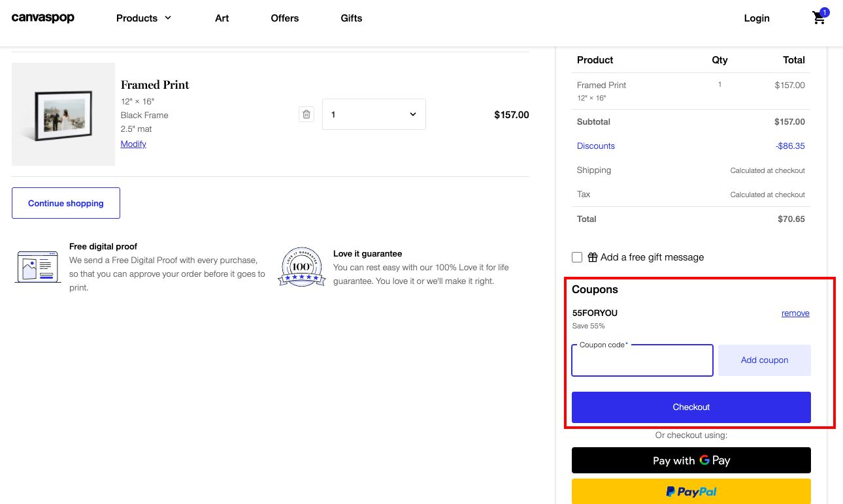Click the Continue shopping button
This screenshot has height=504, width=843.
pos(66,203)
